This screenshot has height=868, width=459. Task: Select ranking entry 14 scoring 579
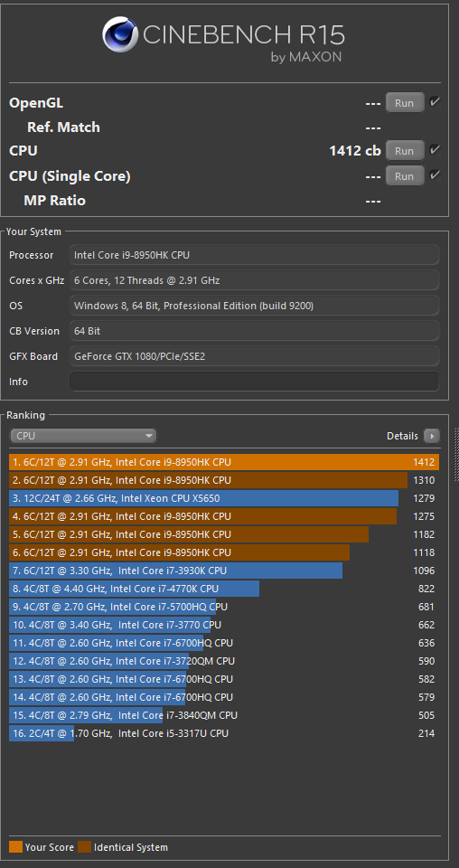(x=224, y=697)
